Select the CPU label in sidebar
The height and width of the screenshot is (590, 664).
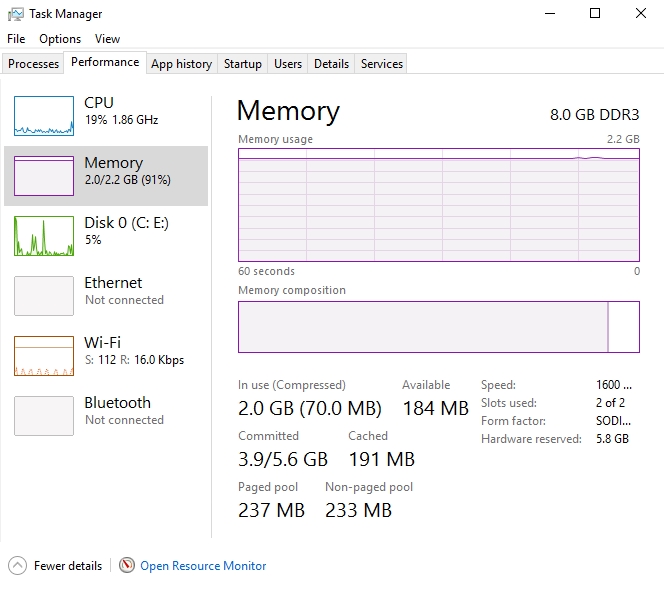[99, 102]
